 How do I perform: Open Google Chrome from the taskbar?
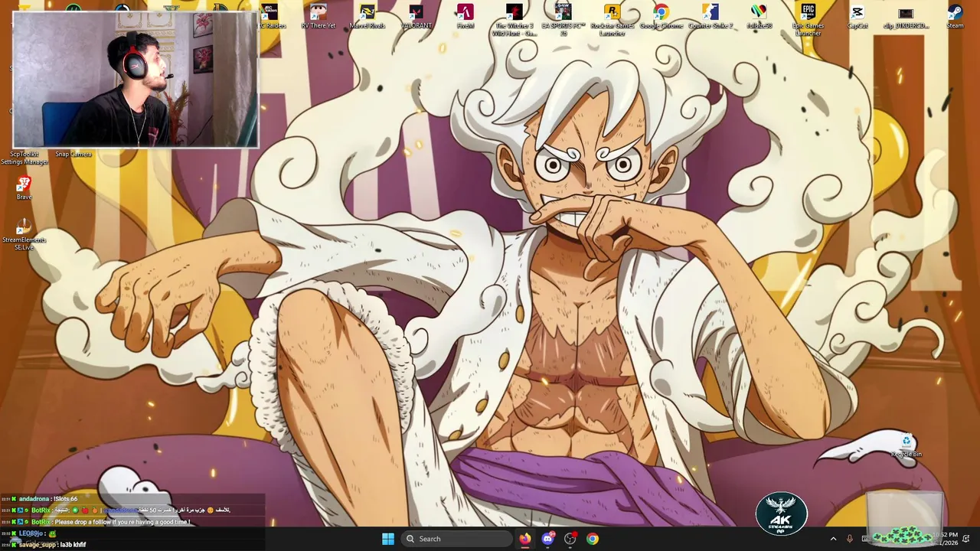[593, 539]
